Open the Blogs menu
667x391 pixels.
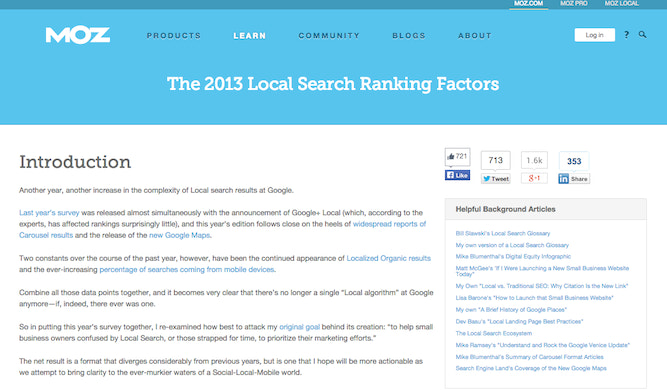point(409,36)
